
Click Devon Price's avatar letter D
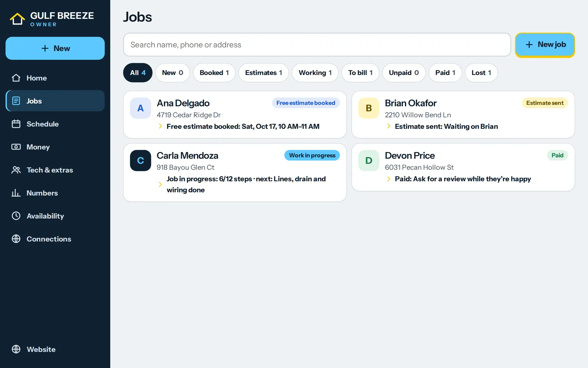369,160
